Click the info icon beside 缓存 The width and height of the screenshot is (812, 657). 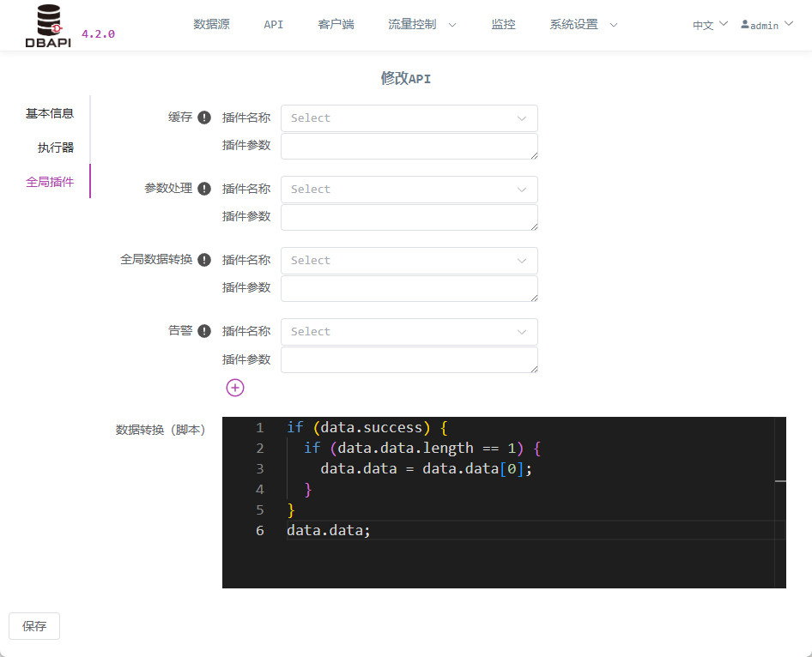(204, 118)
